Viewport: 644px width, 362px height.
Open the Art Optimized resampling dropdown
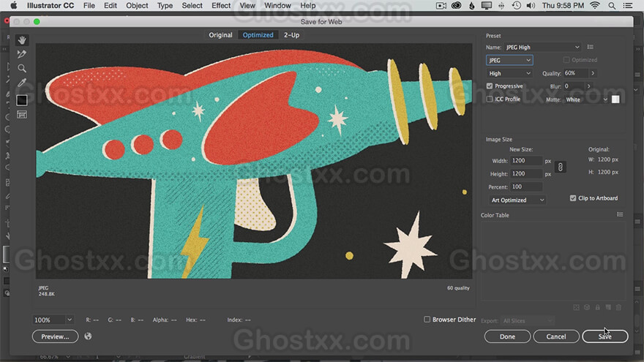coord(517,200)
